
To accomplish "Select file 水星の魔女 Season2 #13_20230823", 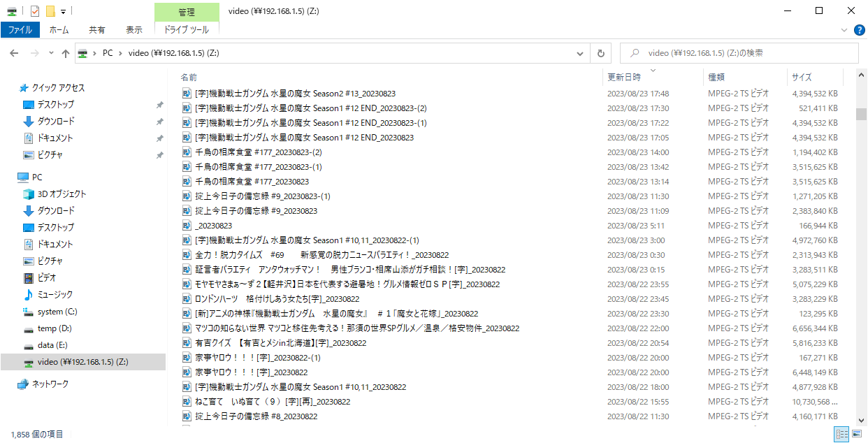I will tap(296, 94).
